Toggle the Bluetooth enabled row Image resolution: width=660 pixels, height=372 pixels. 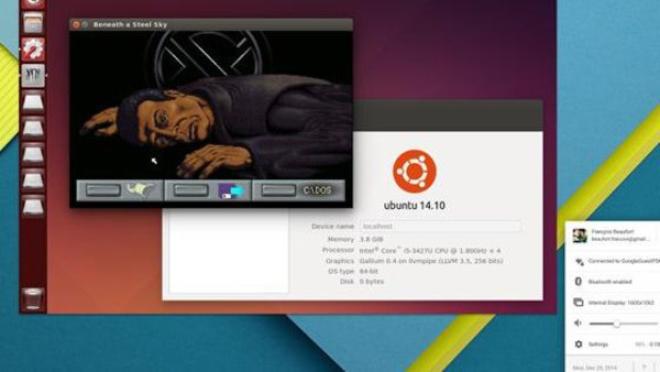(612, 282)
